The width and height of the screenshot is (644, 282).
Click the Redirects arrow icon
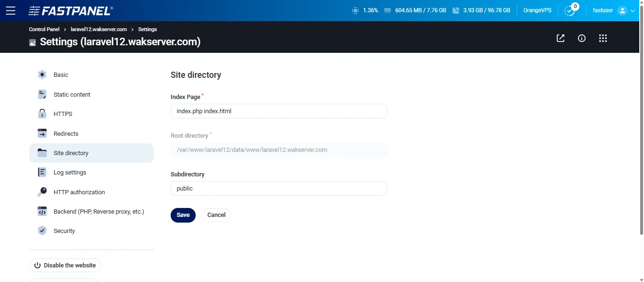(x=42, y=133)
